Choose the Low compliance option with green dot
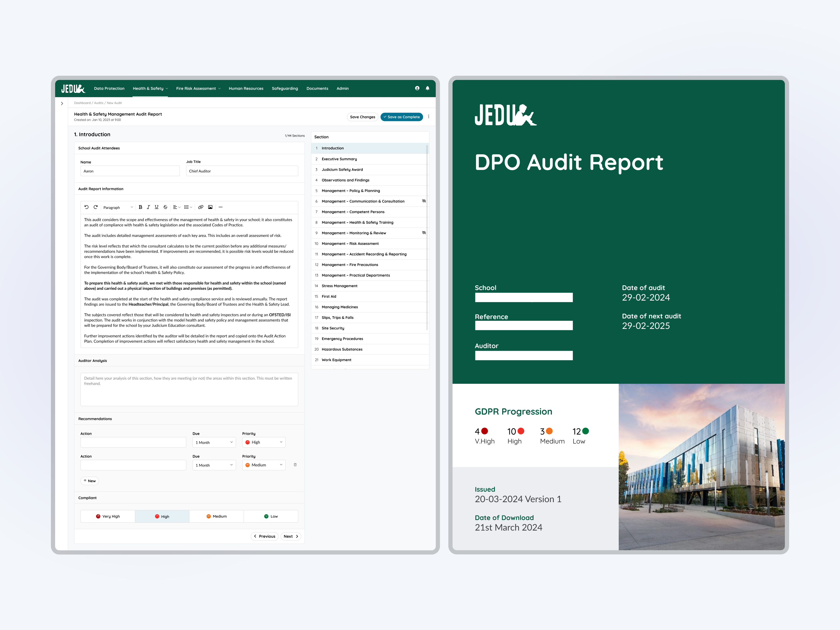The image size is (840, 630). [271, 516]
